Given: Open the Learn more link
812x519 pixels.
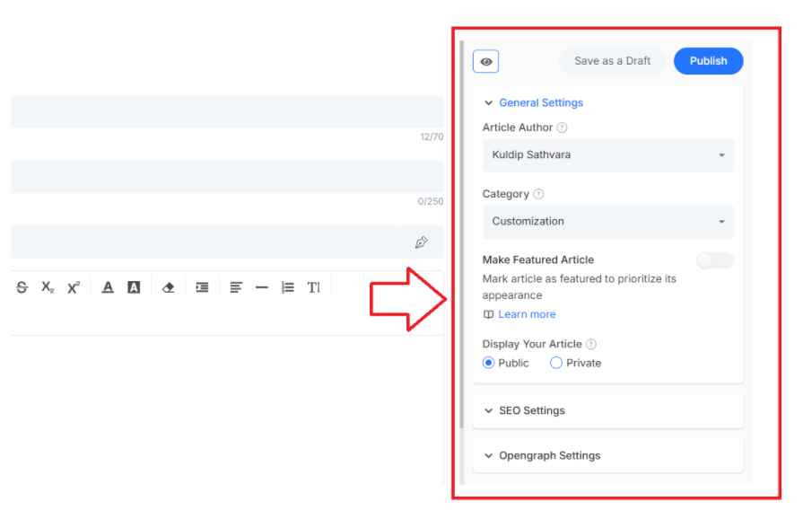Looking at the screenshot, I should tap(527, 314).
